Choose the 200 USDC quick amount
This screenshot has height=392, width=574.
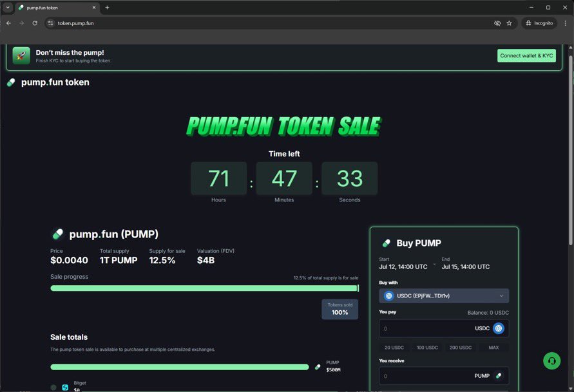[461, 348]
